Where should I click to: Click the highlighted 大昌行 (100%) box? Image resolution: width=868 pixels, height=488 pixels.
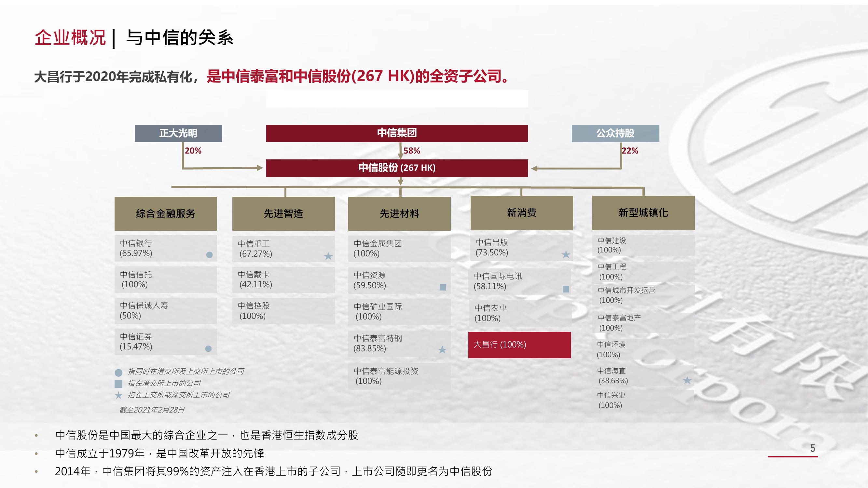(519, 345)
